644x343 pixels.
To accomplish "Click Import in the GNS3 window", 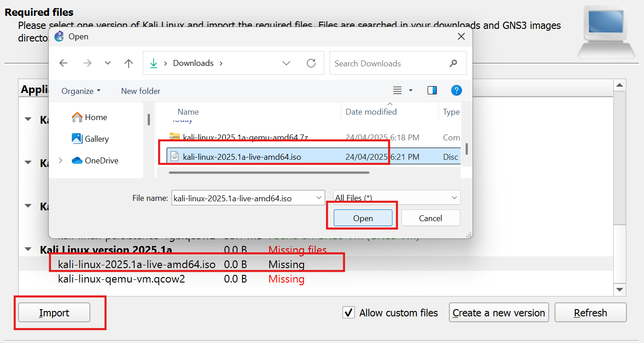I will coord(54,313).
